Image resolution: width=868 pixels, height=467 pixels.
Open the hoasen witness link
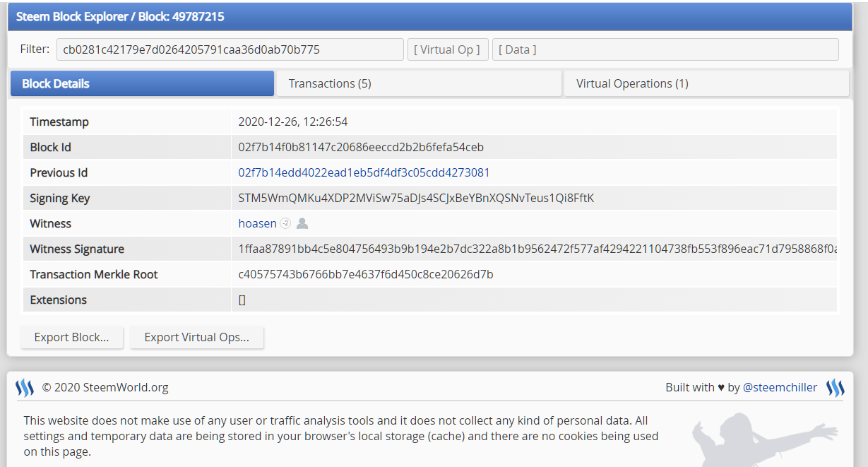[258, 224]
